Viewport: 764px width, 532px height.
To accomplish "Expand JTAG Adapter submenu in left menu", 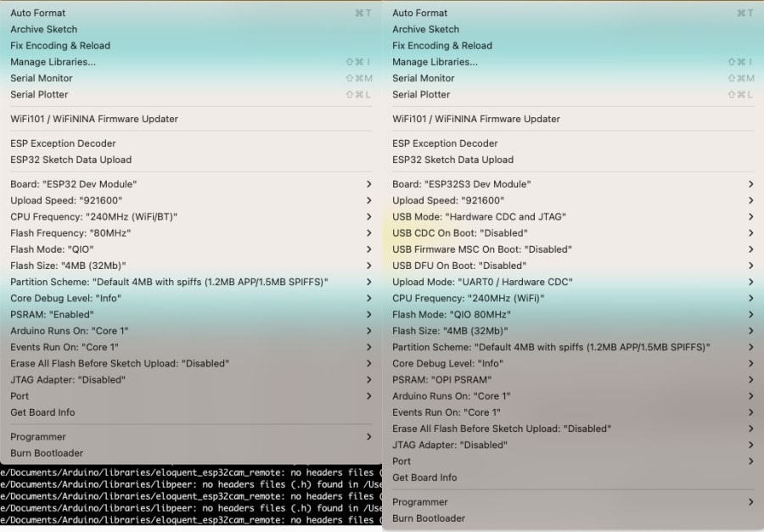I will click(191, 380).
